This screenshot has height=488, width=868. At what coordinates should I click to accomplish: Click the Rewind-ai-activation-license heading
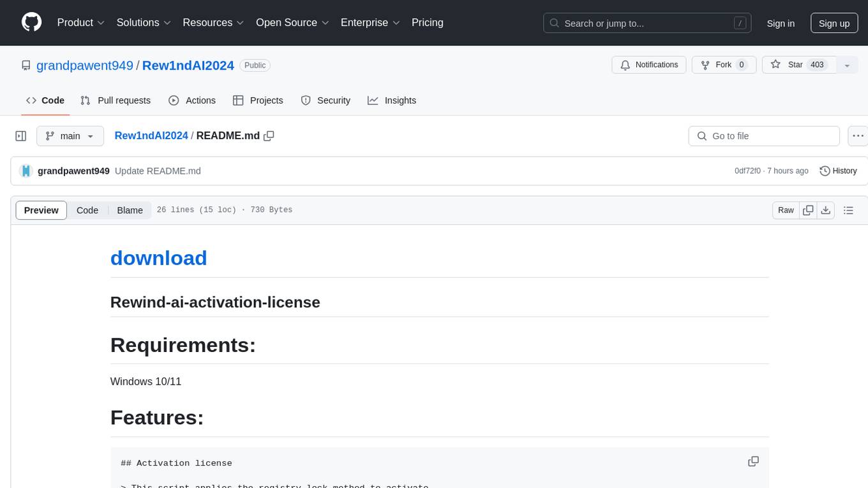[x=215, y=302]
